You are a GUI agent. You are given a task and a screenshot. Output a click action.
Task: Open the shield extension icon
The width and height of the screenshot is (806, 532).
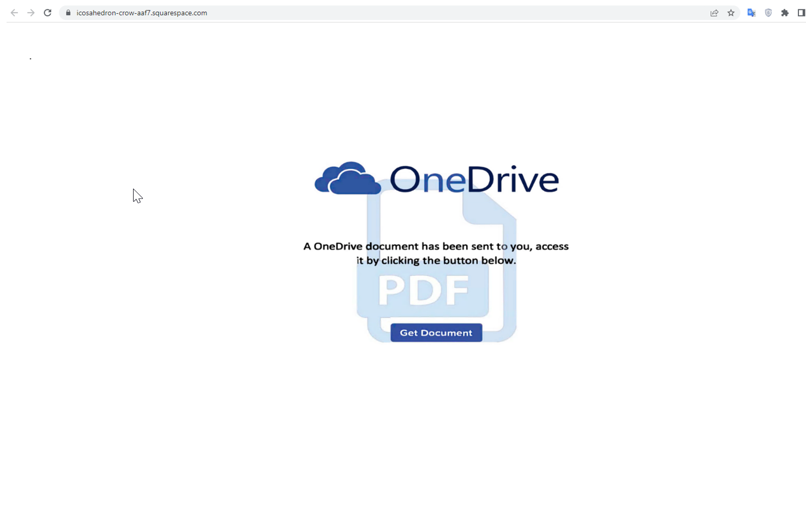tap(768, 13)
